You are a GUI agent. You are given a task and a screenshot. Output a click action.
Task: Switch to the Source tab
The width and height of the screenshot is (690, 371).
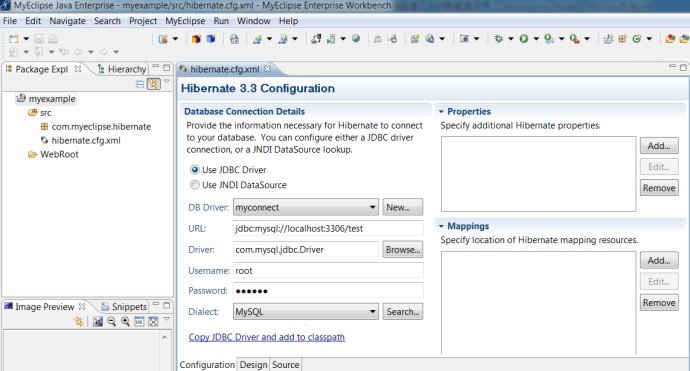pyautogui.click(x=286, y=364)
